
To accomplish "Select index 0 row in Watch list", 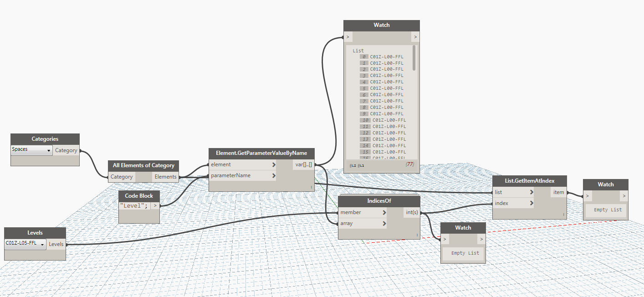I will 381,57.
